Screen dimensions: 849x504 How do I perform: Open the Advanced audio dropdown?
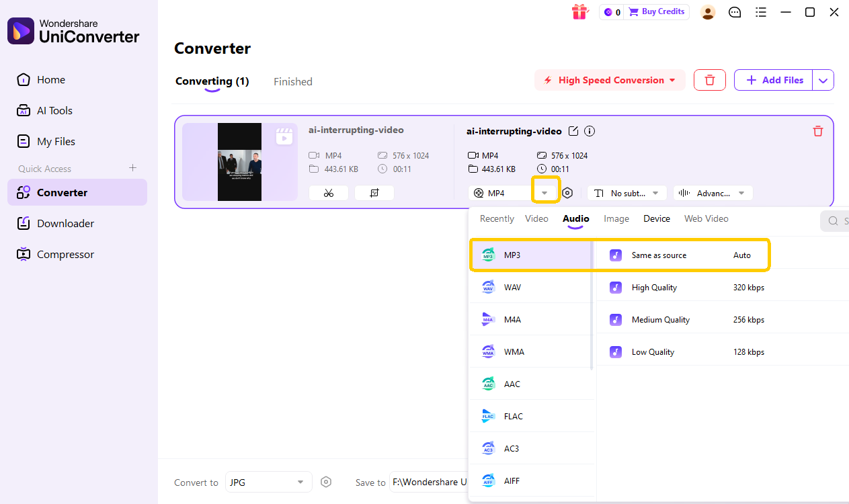point(713,193)
